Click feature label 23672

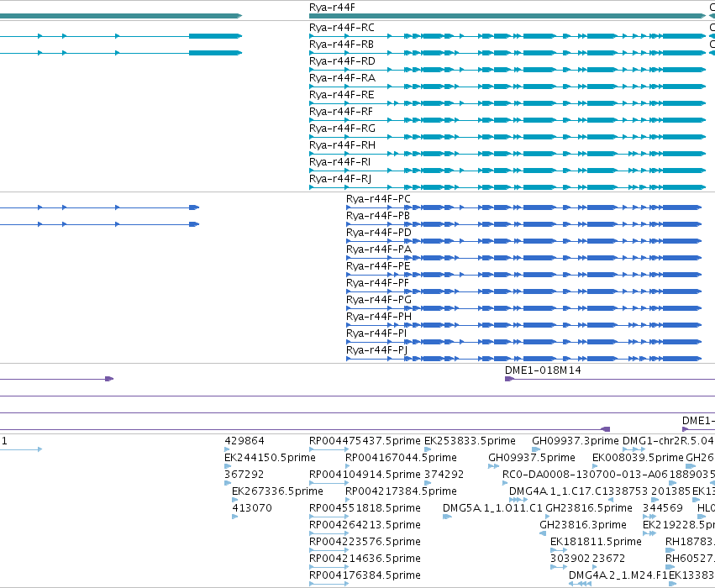tap(609, 559)
